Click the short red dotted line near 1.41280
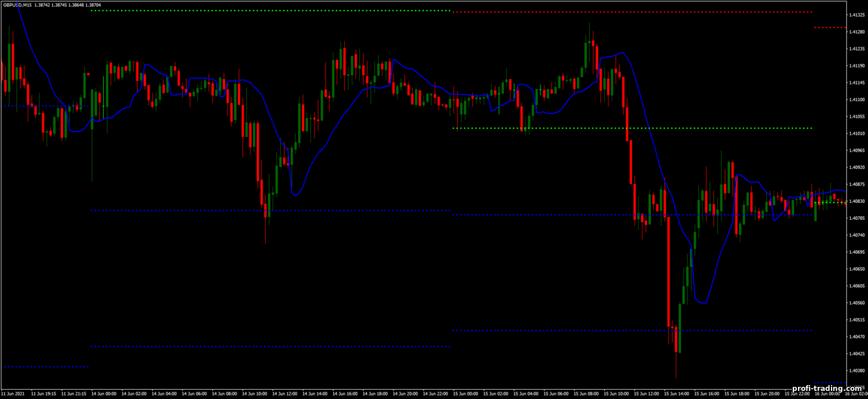 [829, 27]
